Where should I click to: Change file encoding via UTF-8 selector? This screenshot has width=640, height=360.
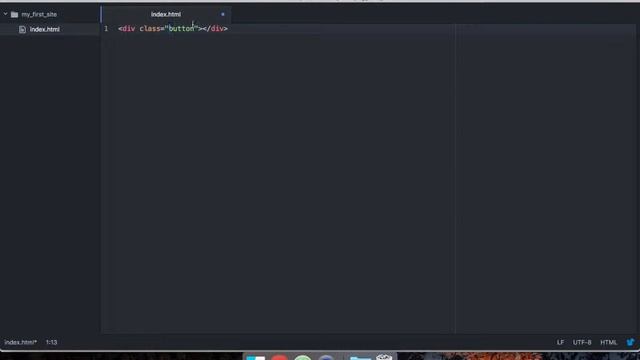click(582, 342)
